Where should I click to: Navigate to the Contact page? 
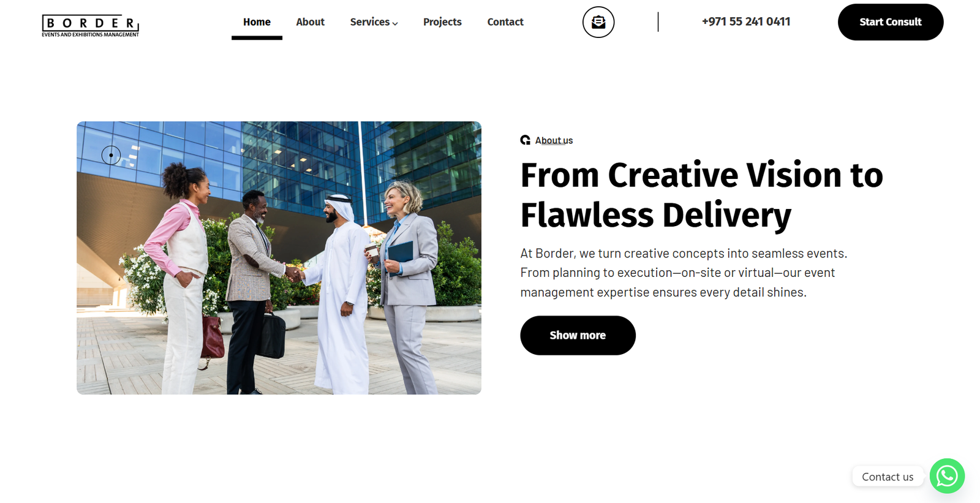coord(505,22)
